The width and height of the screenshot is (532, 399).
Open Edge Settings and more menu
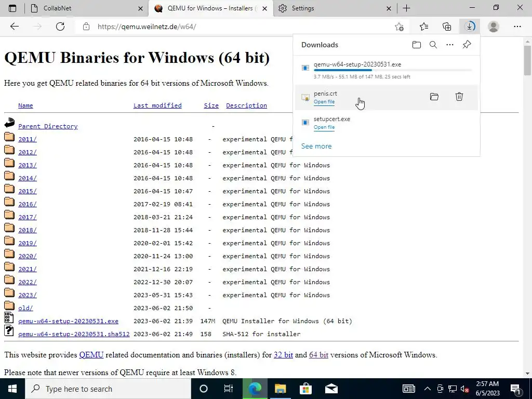point(517,26)
